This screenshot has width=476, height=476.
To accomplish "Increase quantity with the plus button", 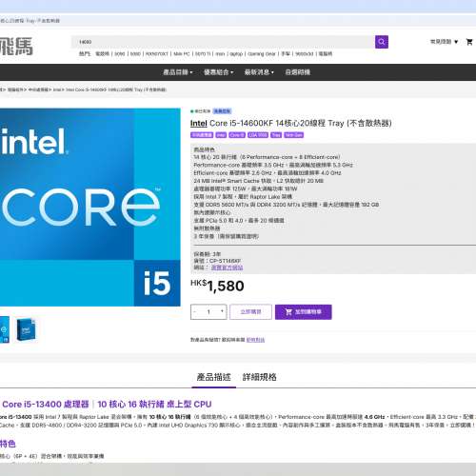I will click(222, 311).
